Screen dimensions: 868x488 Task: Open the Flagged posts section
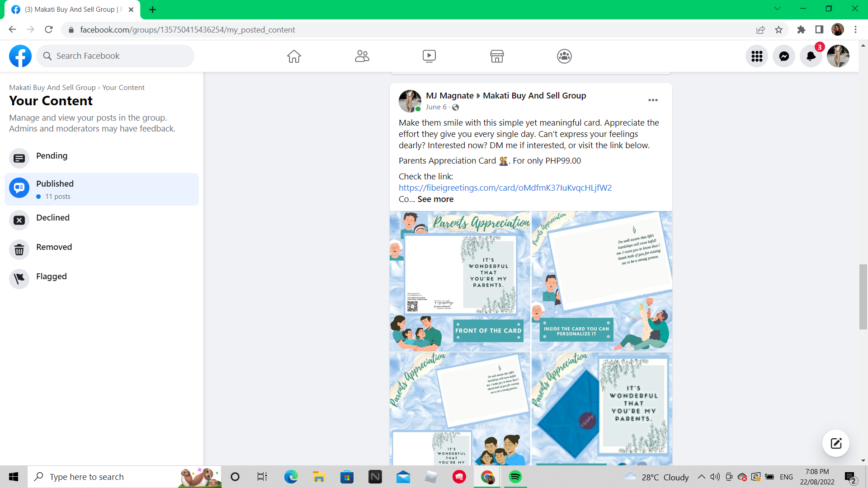click(51, 277)
